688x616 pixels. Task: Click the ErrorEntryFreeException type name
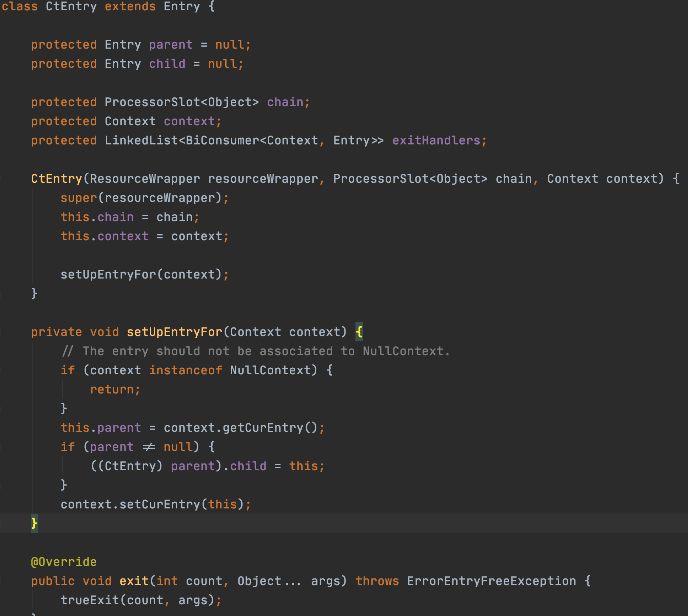click(491, 581)
